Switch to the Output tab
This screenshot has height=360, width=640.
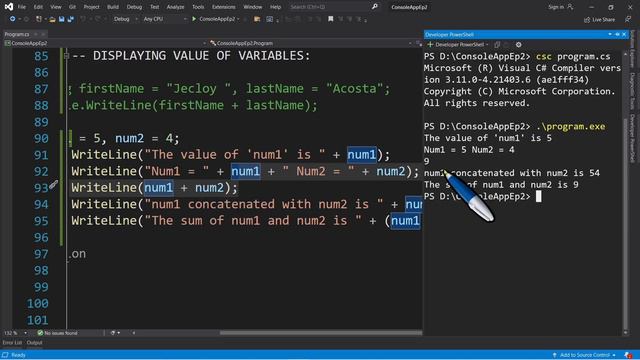coord(34,343)
